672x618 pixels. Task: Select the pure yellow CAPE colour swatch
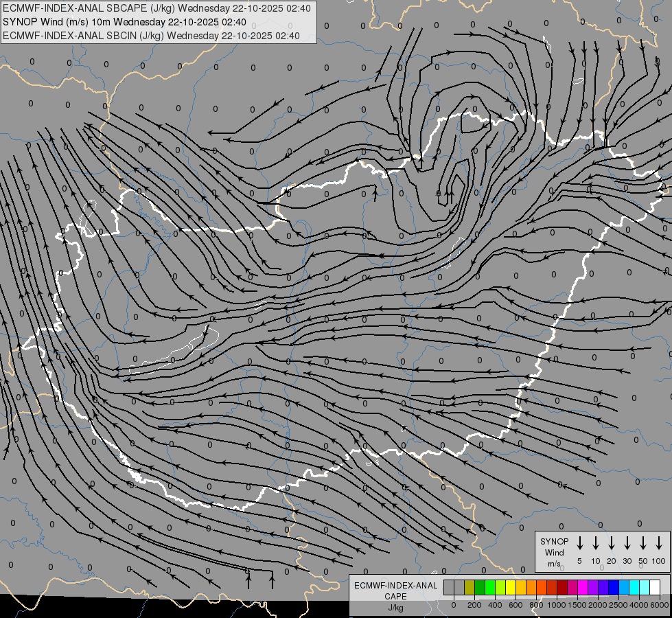pyautogui.click(x=511, y=587)
